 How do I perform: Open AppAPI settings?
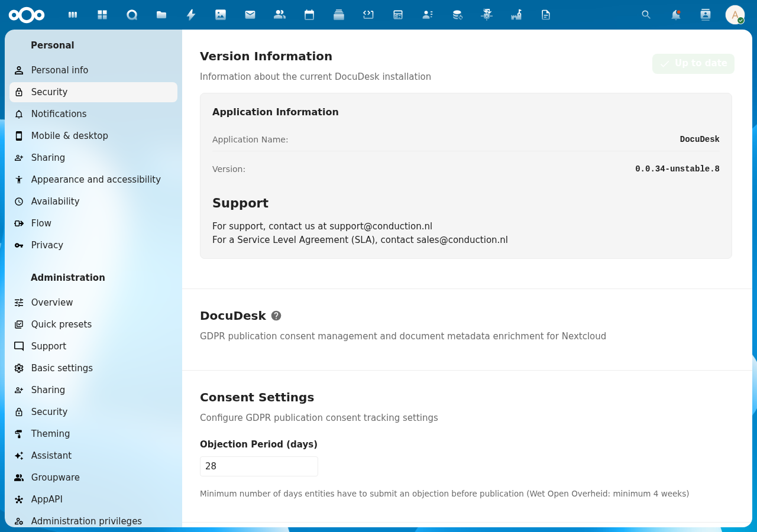coord(93,499)
